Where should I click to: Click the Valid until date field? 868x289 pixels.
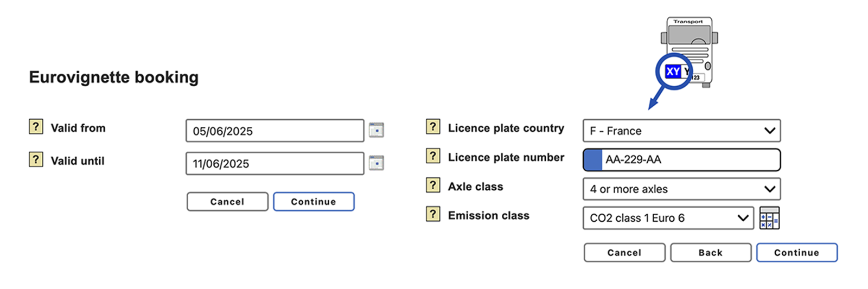coord(275,163)
